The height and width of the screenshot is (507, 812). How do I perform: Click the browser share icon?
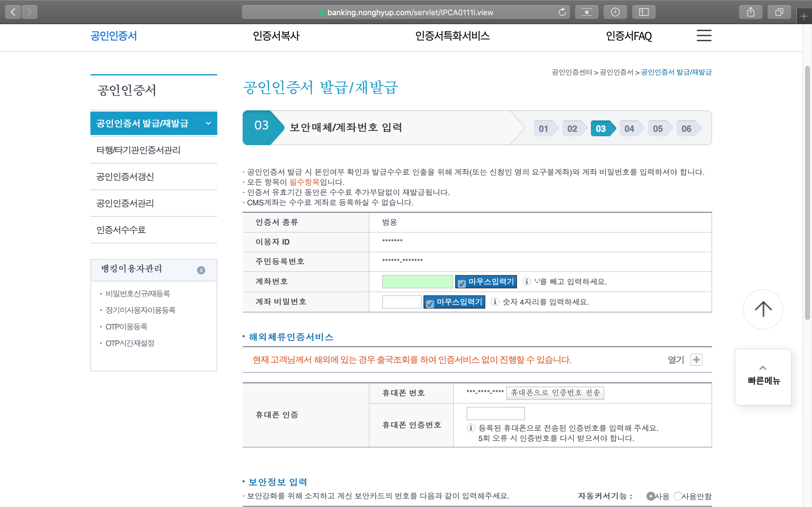pyautogui.click(x=750, y=12)
